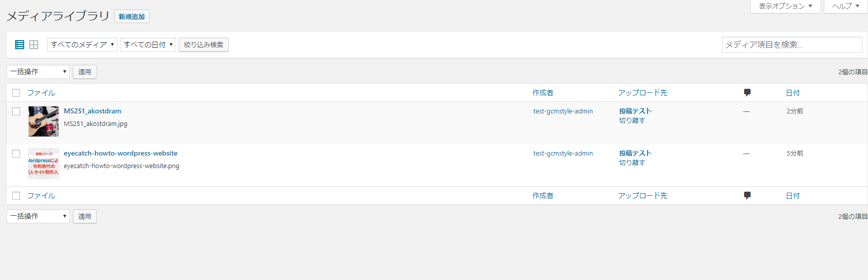Tick the MS251_akostdram row checkbox
This screenshot has height=280, width=868.
(x=16, y=111)
